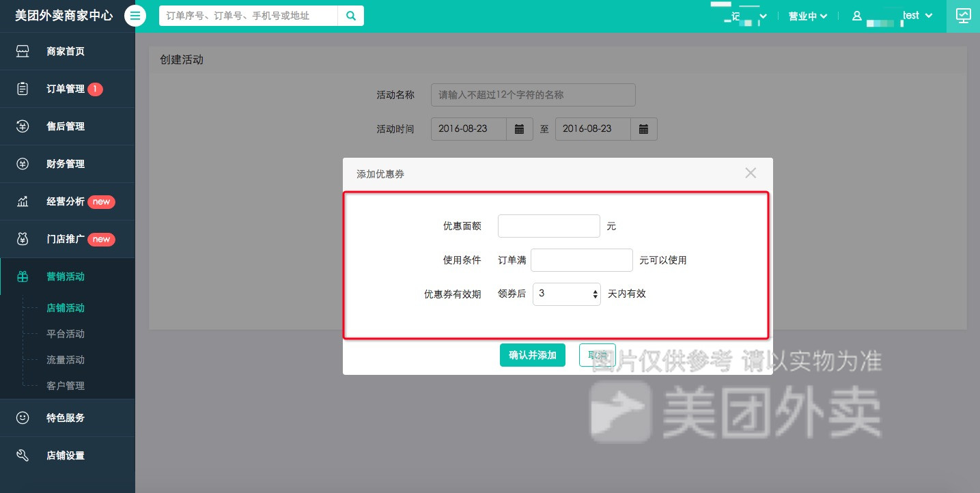
Task: Focus the 优惠面额 input field
Action: (x=549, y=226)
